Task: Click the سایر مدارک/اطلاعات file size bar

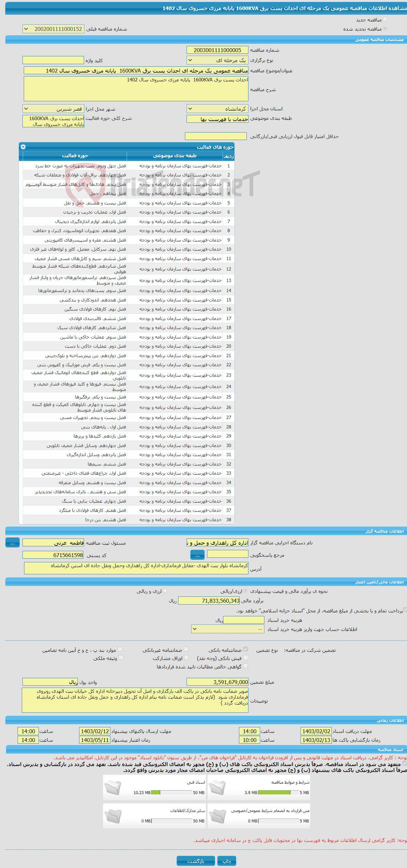Action: [172, 821]
